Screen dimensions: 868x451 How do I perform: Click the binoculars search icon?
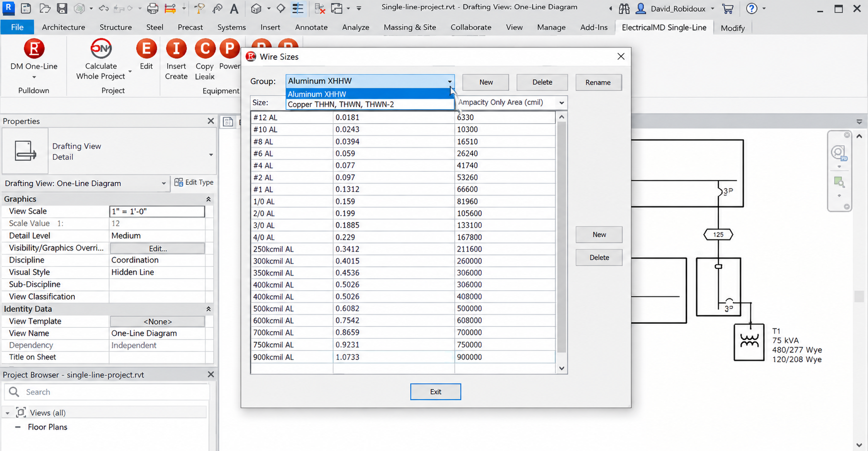pyautogui.click(x=624, y=8)
